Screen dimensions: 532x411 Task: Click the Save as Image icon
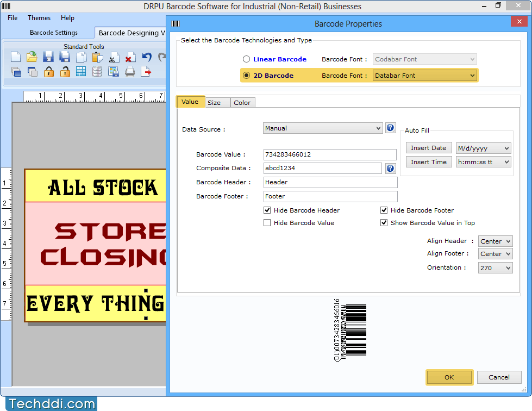point(114,72)
